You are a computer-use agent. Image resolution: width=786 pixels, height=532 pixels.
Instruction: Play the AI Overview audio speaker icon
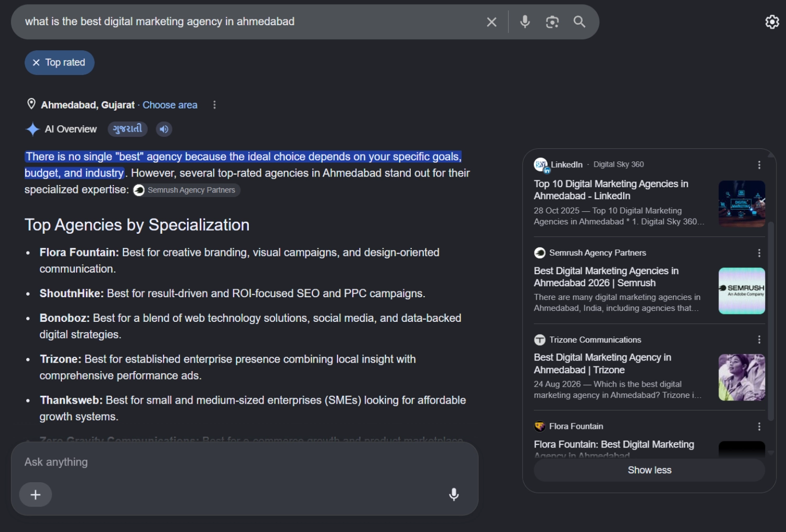click(164, 129)
